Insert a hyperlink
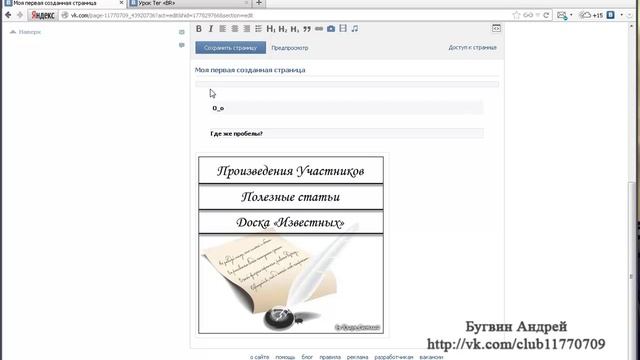The height and width of the screenshot is (360, 640). [319, 29]
